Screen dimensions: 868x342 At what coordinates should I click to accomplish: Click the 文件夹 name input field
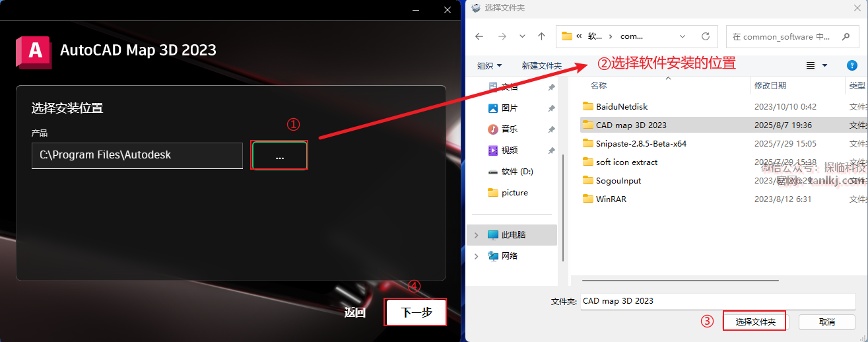(718, 300)
